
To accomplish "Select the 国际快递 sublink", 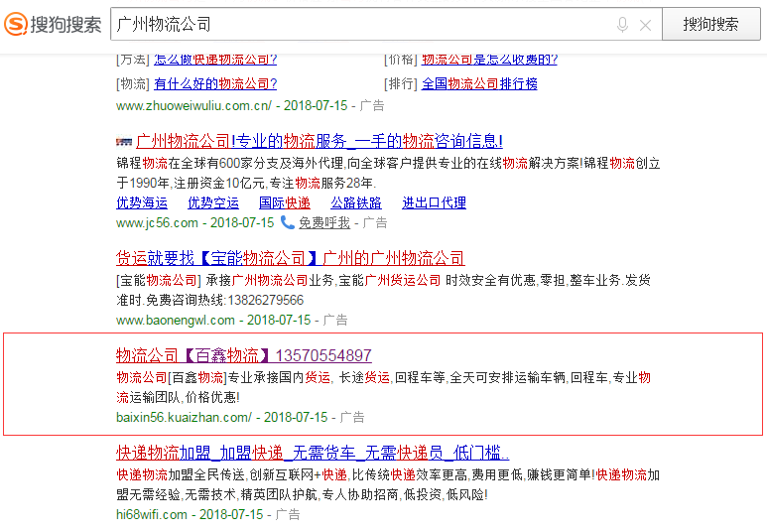I will [x=285, y=202].
